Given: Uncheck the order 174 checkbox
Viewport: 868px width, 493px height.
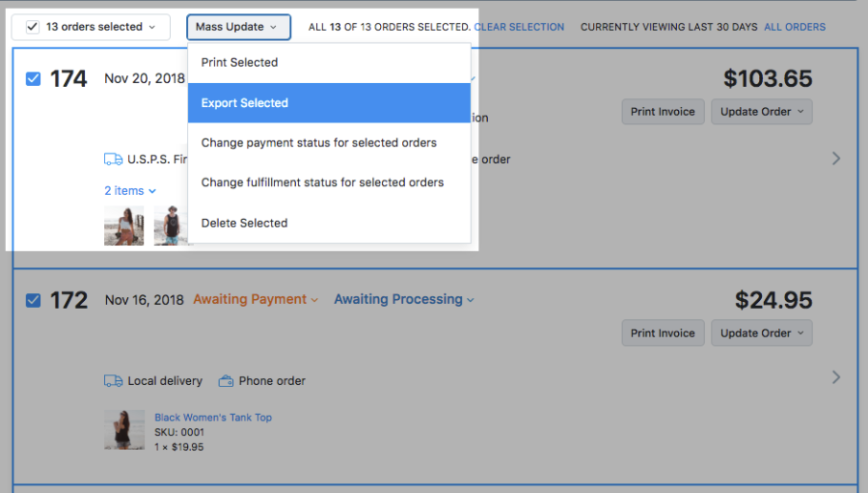Looking at the screenshot, I should pos(33,79).
